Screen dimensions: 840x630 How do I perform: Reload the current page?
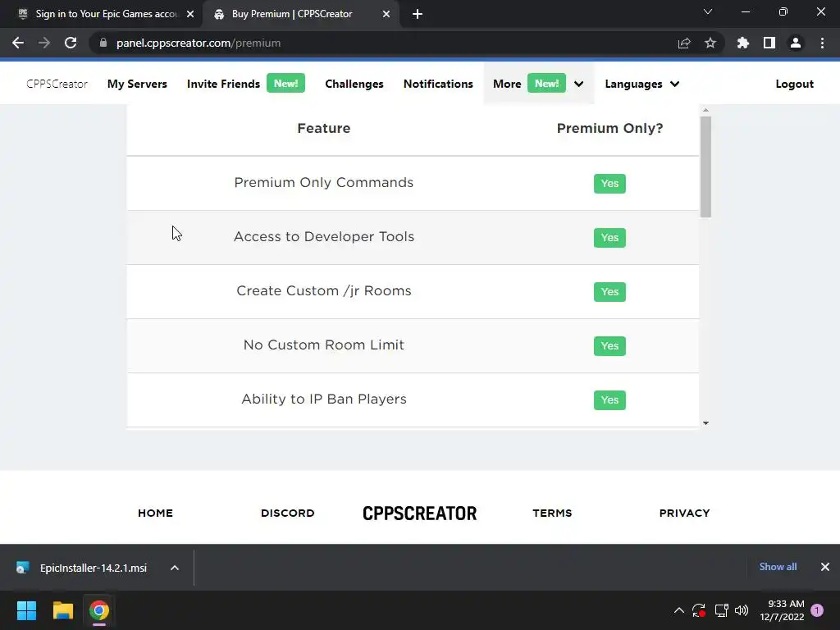(x=71, y=43)
